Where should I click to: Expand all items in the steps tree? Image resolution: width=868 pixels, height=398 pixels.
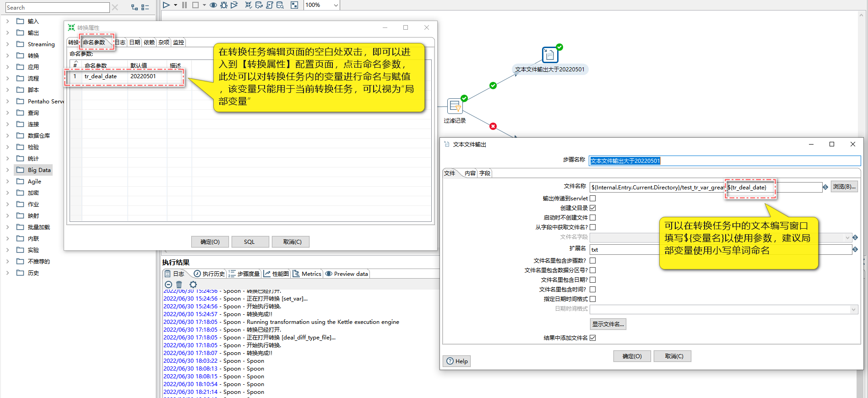pyautogui.click(x=135, y=7)
